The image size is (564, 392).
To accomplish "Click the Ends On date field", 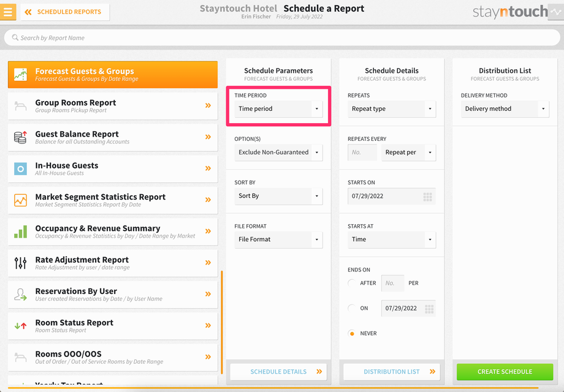I will (409, 308).
